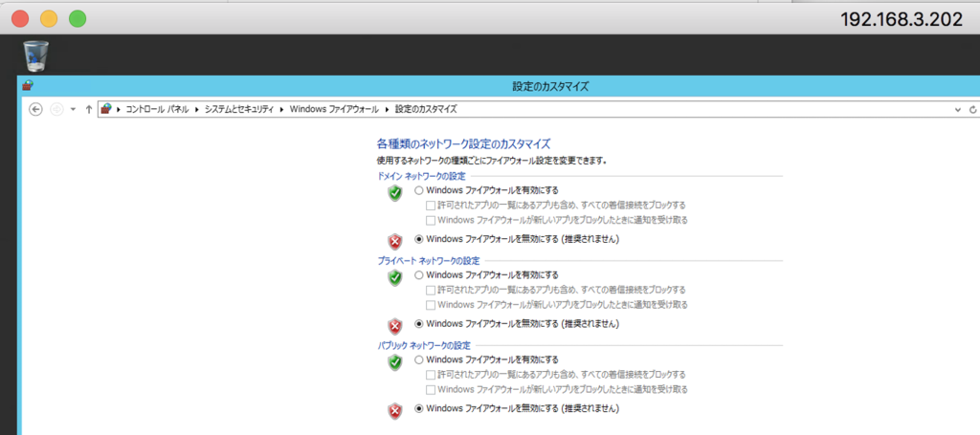The width and height of the screenshot is (980, 435).
Task: Select disable firewall for private network
Action: click(419, 324)
